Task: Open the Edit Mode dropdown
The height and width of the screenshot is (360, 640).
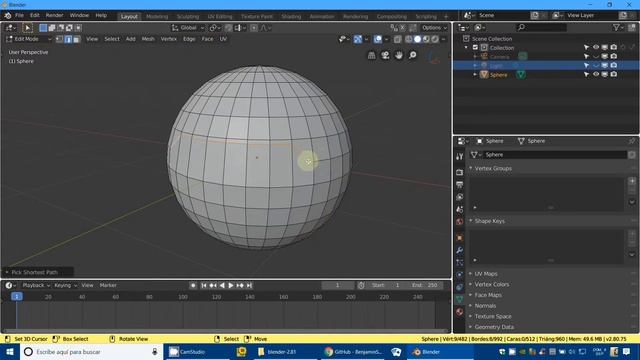Action: (29, 39)
